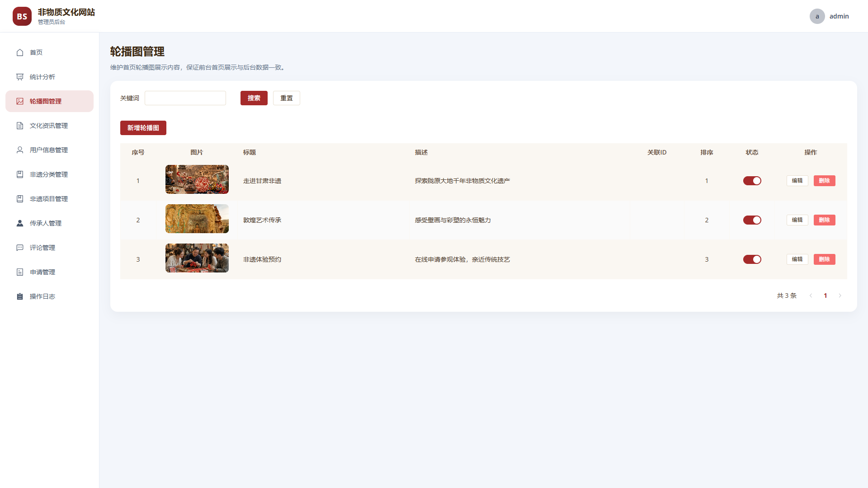The height and width of the screenshot is (488, 868).
Task: Click the 新增轮播图 button
Action: pyautogui.click(x=143, y=128)
